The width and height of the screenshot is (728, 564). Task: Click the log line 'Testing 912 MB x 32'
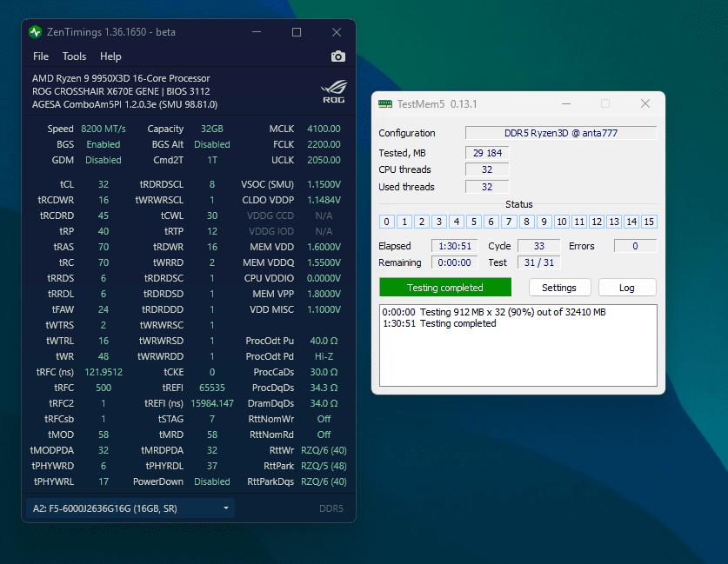tap(494, 312)
